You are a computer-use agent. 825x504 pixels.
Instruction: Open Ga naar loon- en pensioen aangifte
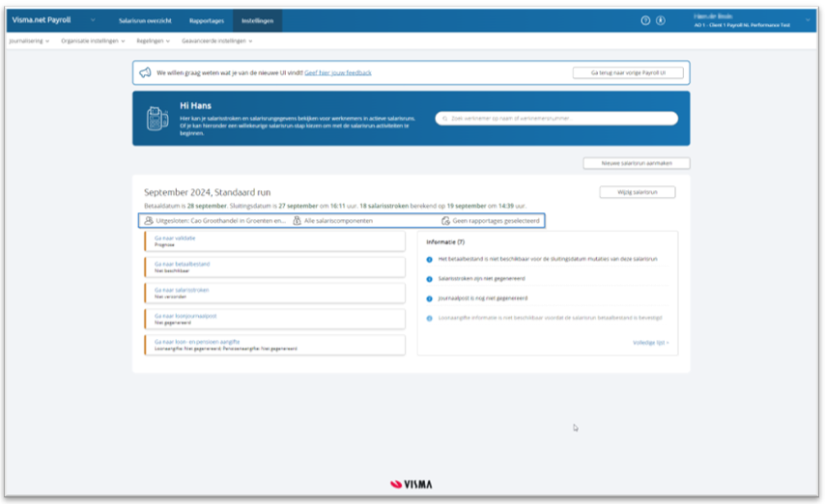pyautogui.click(x=274, y=345)
